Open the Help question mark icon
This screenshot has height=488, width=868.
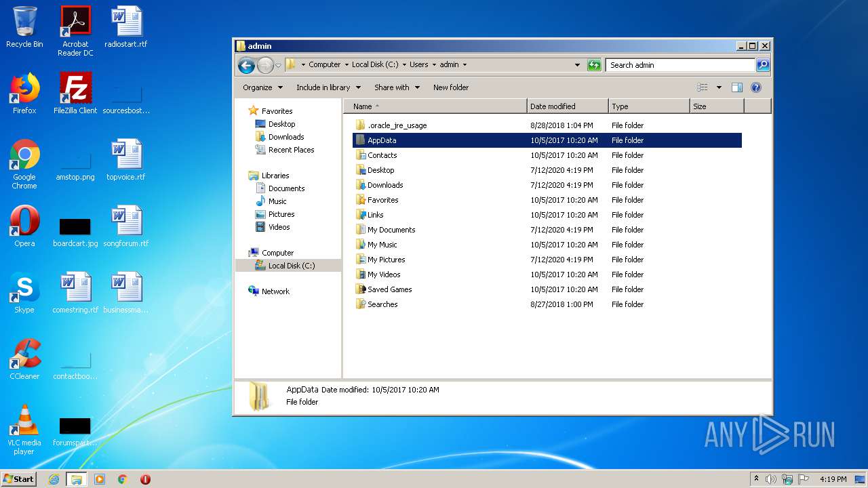tap(756, 87)
